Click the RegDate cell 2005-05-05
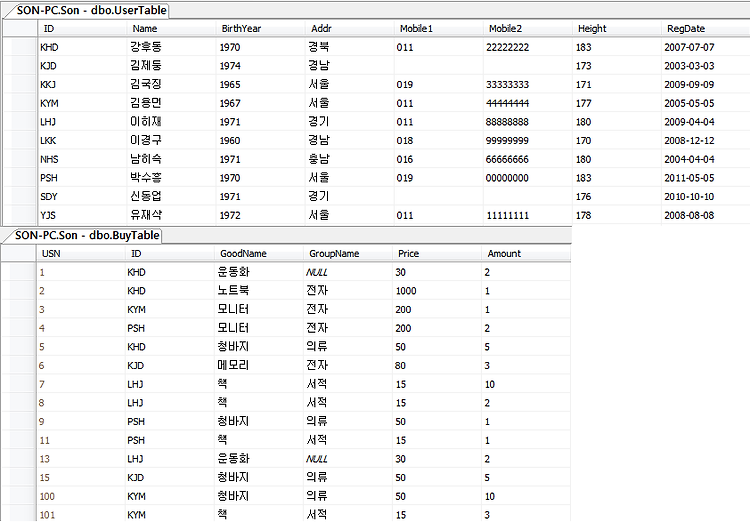 [706, 103]
